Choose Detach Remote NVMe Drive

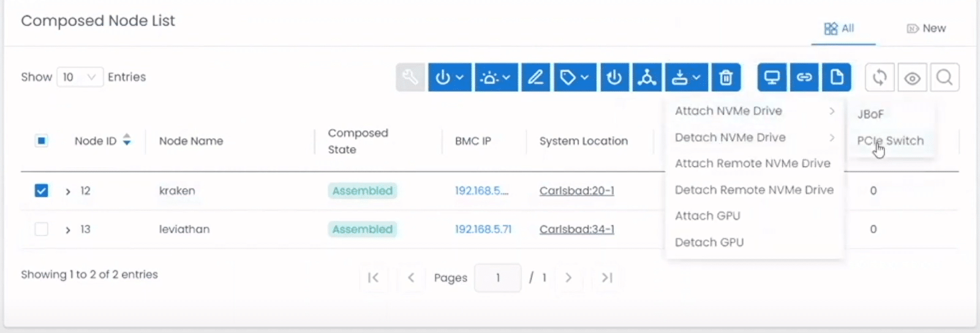coord(754,190)
